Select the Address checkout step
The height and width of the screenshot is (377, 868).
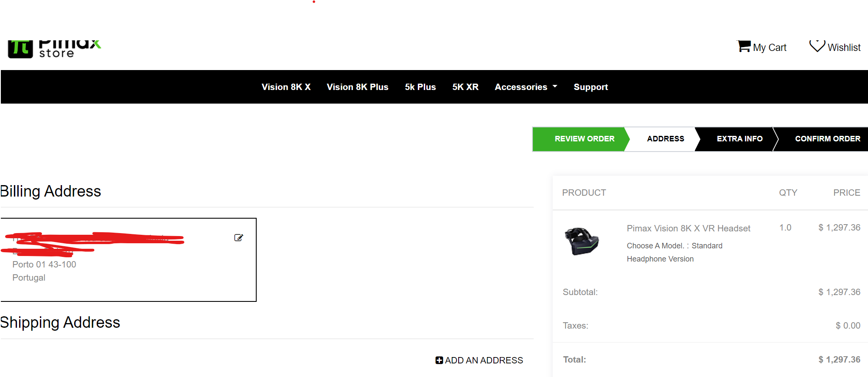coord(665,139)
